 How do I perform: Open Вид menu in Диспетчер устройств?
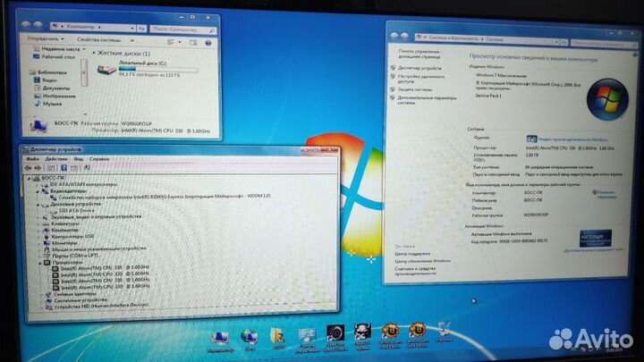pyautogui.click(x=79, y=159)
